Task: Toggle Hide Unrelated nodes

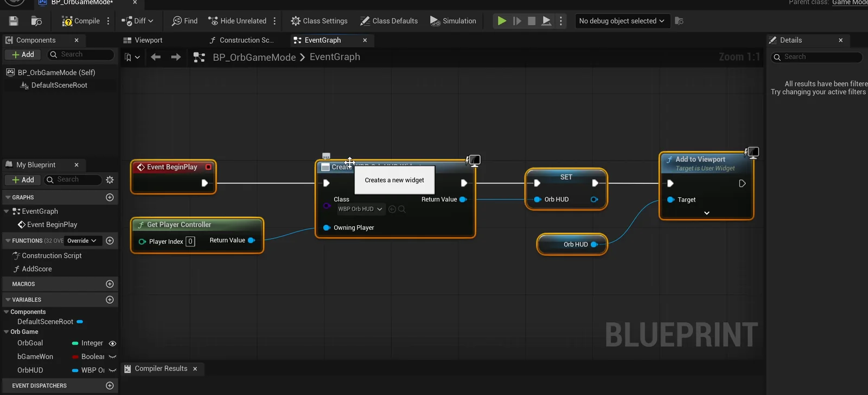Action: pyautogui.click(x=237, y=21)
